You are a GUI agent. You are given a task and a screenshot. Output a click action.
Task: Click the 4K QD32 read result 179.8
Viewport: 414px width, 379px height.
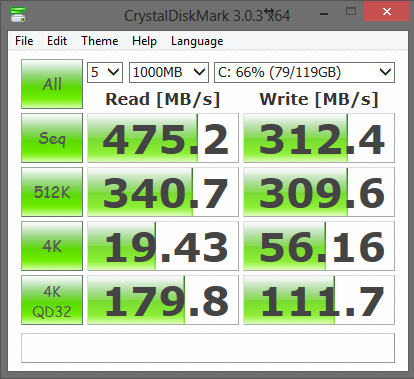163,300
